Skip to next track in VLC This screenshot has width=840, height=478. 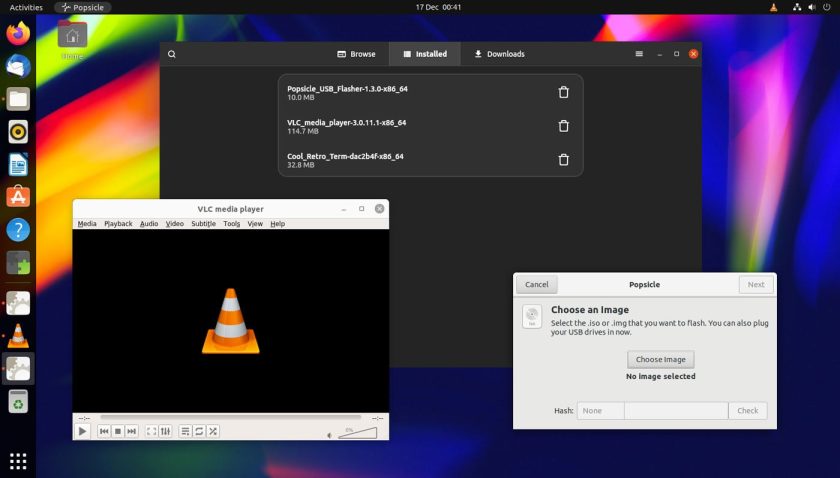pos(132,431)
